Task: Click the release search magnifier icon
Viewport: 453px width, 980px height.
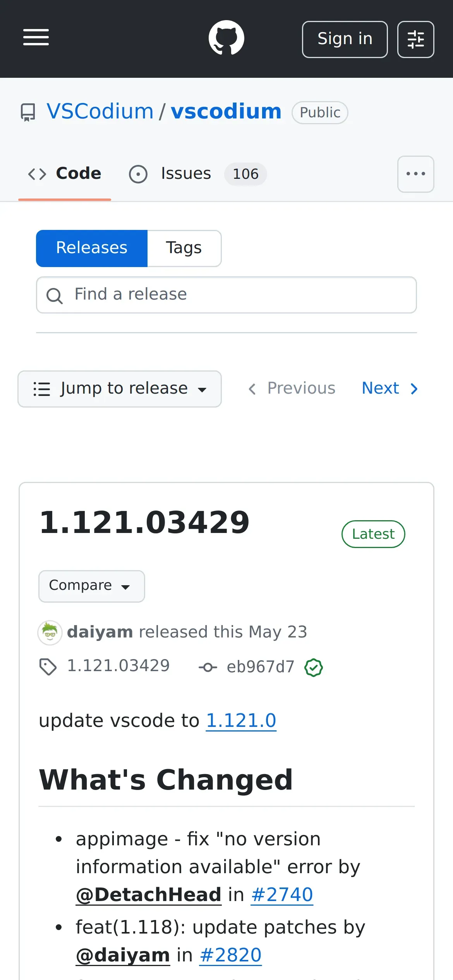Action: [54, 296]
